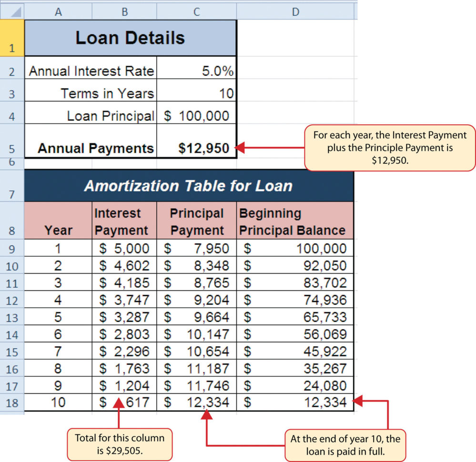The width and height of the screenshot is (476, 462).
Task: Select column D header
Action: (295, 10)
